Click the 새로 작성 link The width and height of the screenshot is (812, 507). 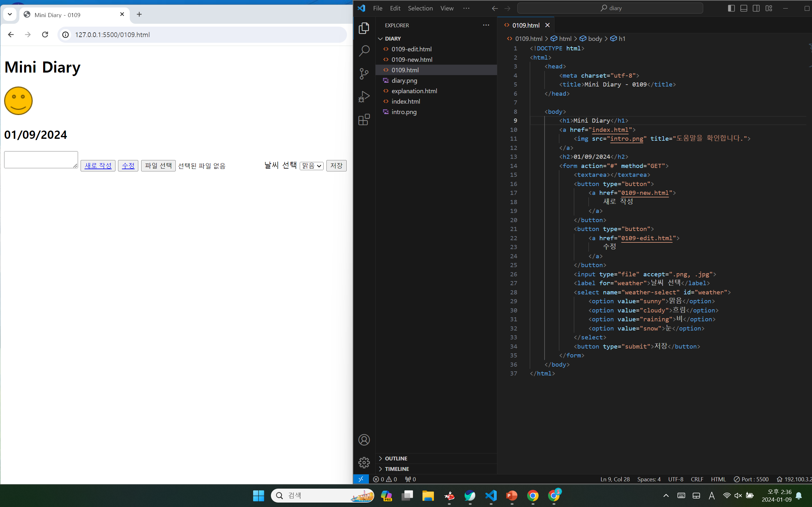98,166
